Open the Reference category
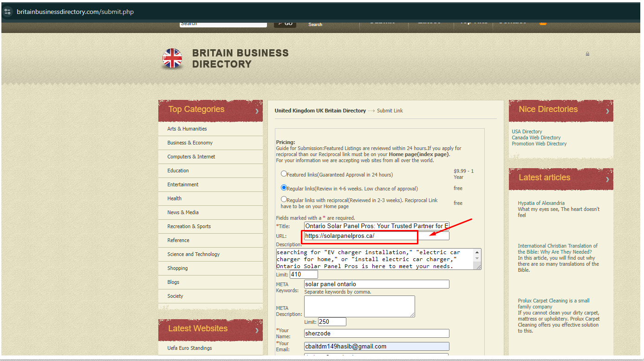The image size is (644, 361). click(x=178, y=240)
